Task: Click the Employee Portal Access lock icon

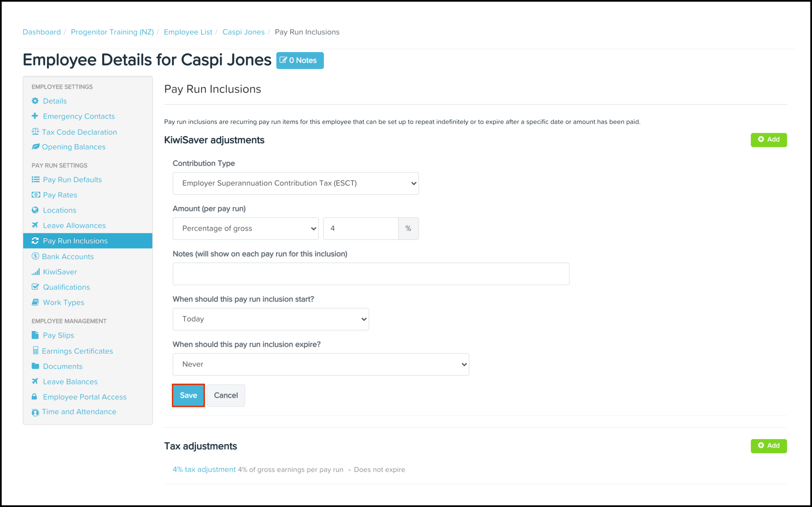Action: (x=34, y=397)
